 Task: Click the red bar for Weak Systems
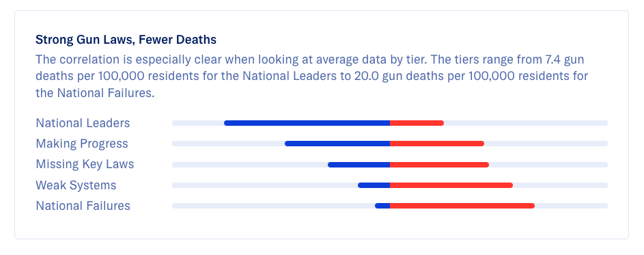pyautogui.click(x=451, y=185)
